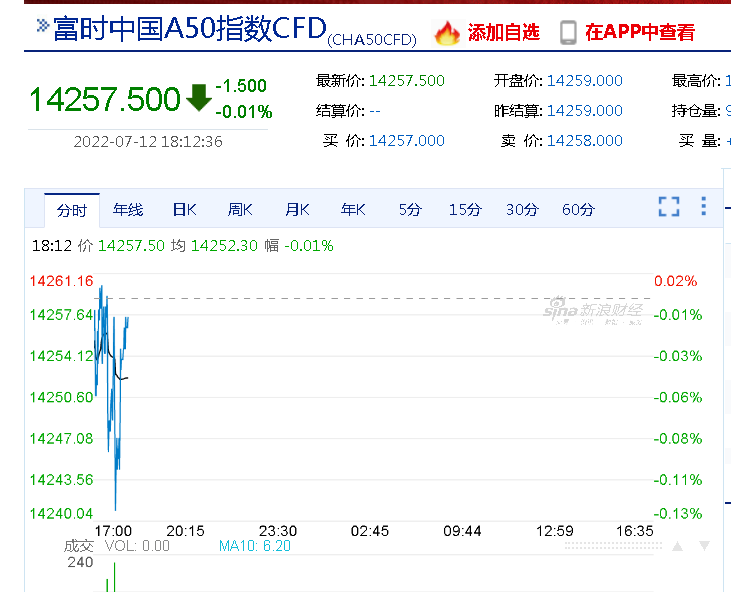This screenshot has width=731, height=592.
Task: Click the green down-arrow price indicator
Action: click(199, 97)
